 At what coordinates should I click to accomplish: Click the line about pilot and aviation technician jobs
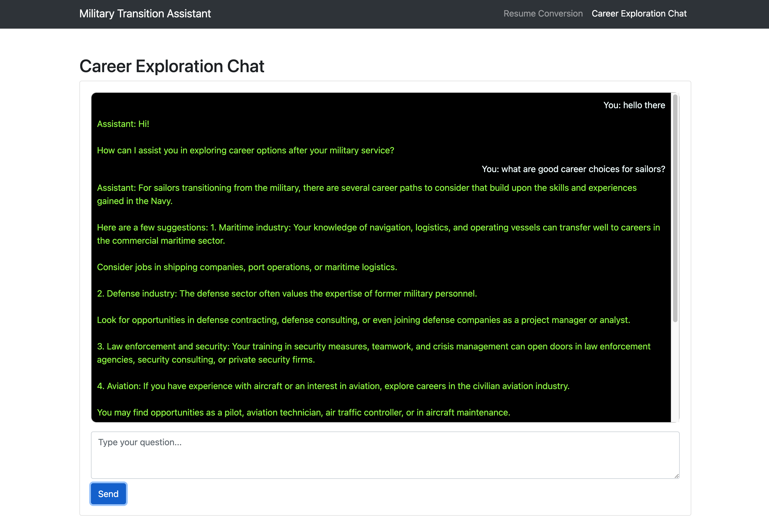303,412
